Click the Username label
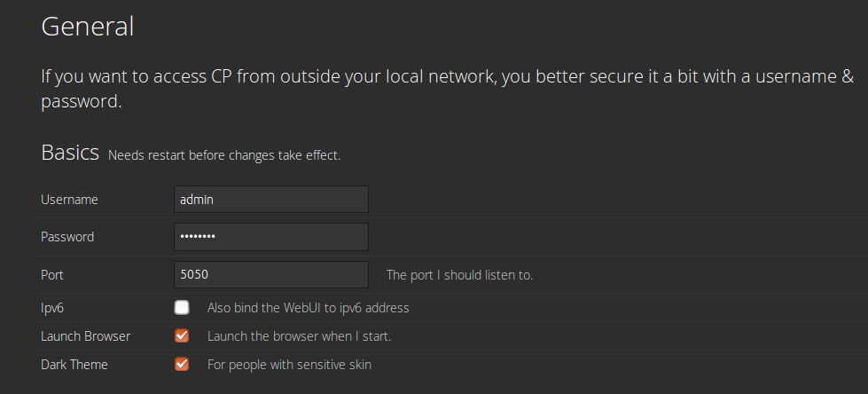Screen dimensions: 868x394 click(69, 200)
